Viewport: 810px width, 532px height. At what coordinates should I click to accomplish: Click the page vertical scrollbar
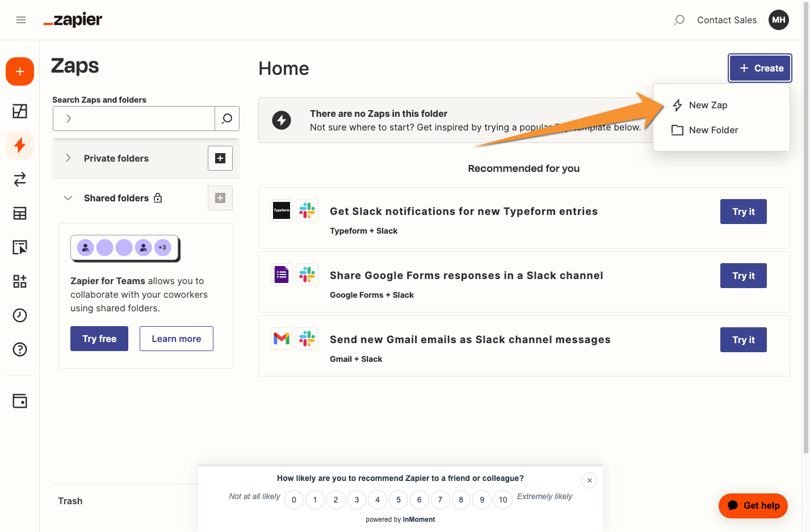(x=806, y=227)
